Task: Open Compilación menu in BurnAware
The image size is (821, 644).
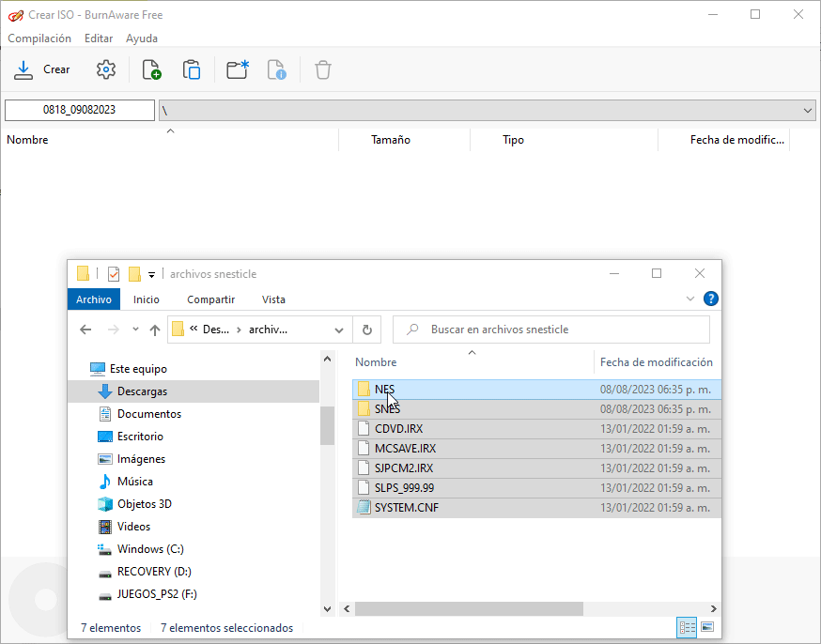Action: [x=39, y=38]
